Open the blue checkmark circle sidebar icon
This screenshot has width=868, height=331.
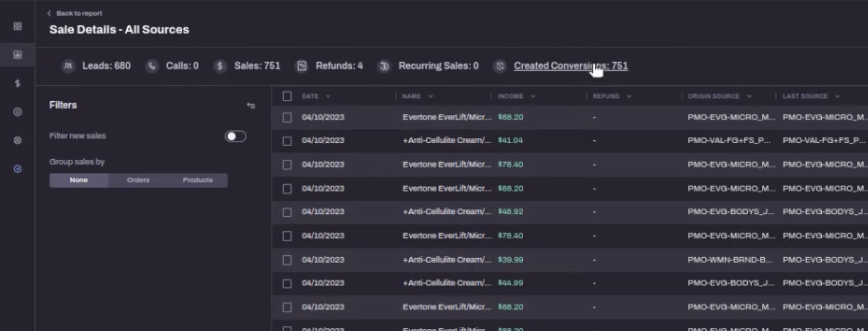tap(17, 169)
